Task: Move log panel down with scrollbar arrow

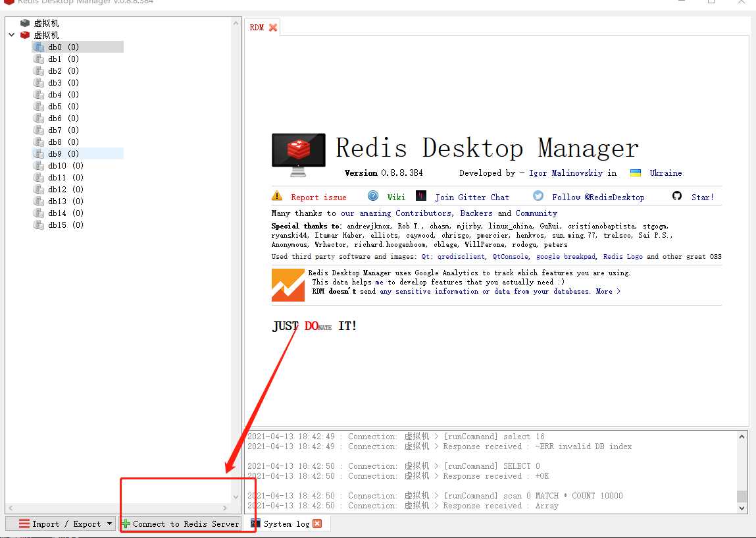Action: (742, 508)
